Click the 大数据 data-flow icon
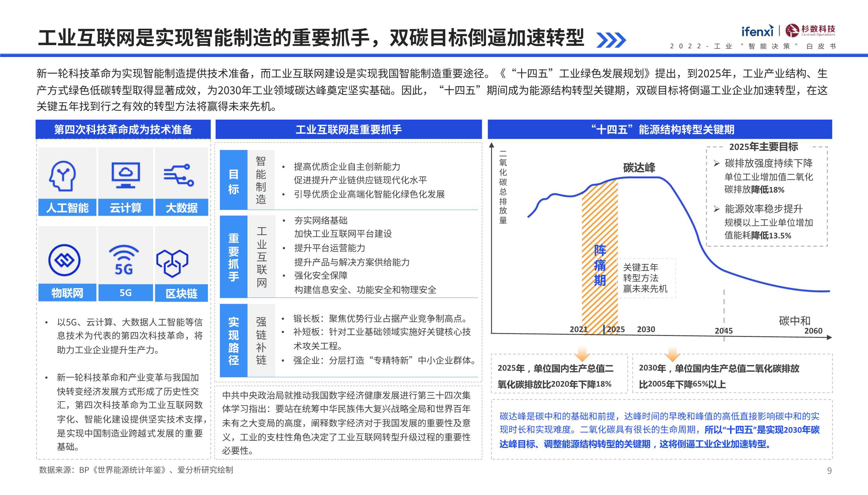 179,175
